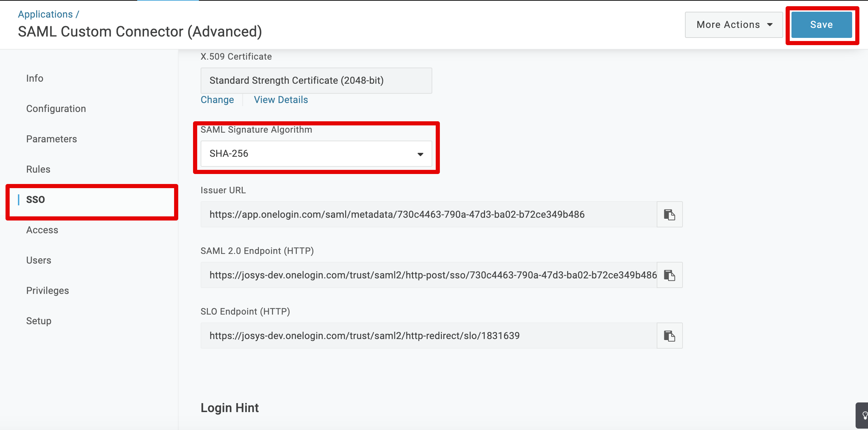Expand the More Actions menu
Viewport: 868px width, 430px height.
pyautogui.click(x=734, y=25)
